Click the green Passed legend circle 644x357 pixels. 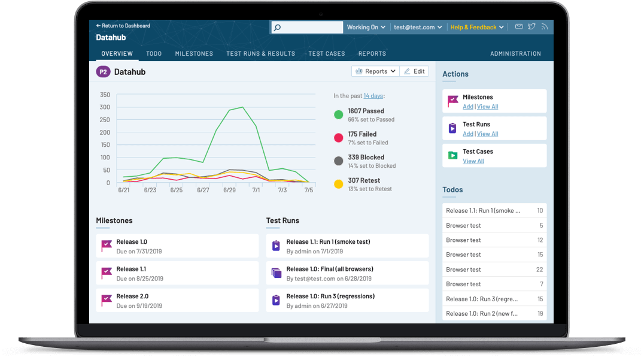pyautogui.click(x=338, y=114)
